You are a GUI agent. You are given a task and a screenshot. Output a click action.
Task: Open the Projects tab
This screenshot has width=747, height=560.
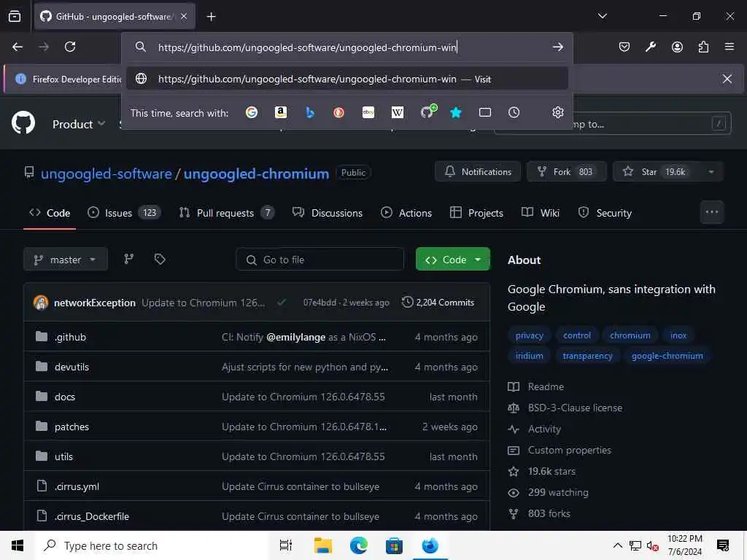click(476, 213)
